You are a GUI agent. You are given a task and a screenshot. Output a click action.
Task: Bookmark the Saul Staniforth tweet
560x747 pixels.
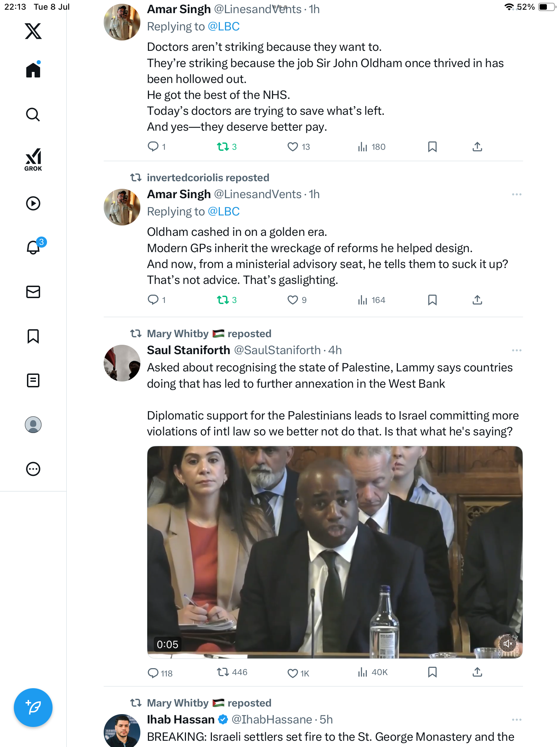pos(432,672)
